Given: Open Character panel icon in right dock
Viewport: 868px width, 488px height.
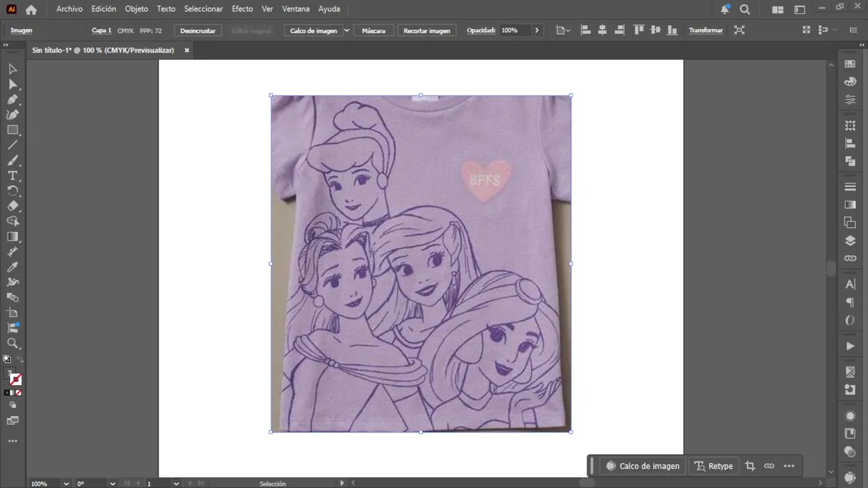Looking at the screenshot, I should click(x=850, y=285).
